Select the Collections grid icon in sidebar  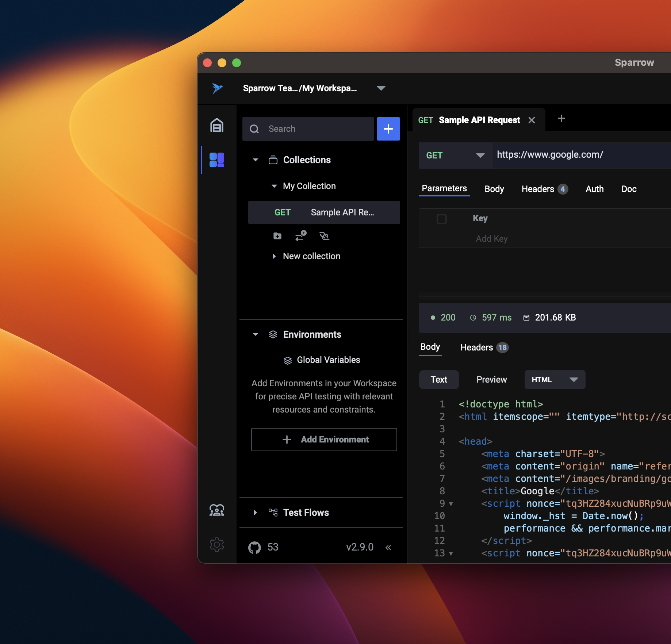click(x=217, y=160)
